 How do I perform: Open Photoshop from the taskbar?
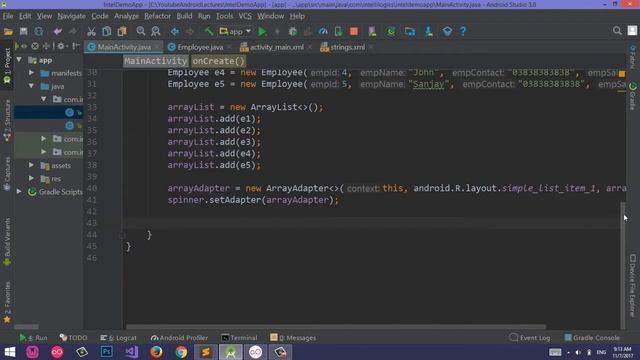point(107,352)
